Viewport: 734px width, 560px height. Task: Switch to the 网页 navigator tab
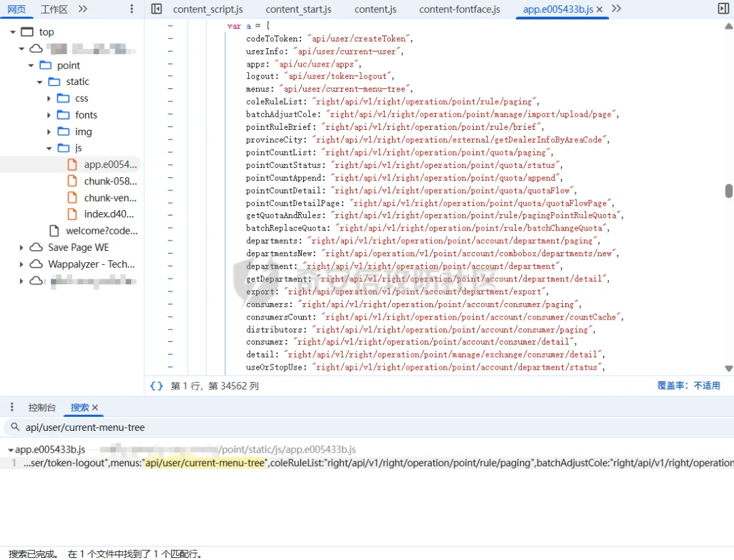(17, 9)
